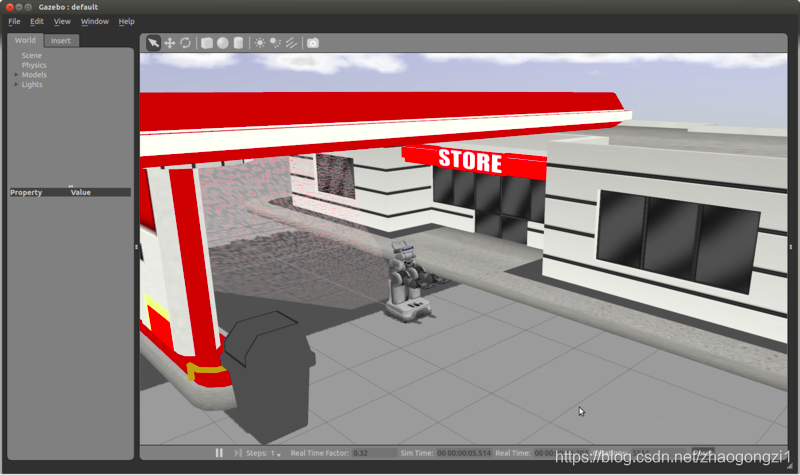Select Physics in the World tree

click(x=34, y=65)
